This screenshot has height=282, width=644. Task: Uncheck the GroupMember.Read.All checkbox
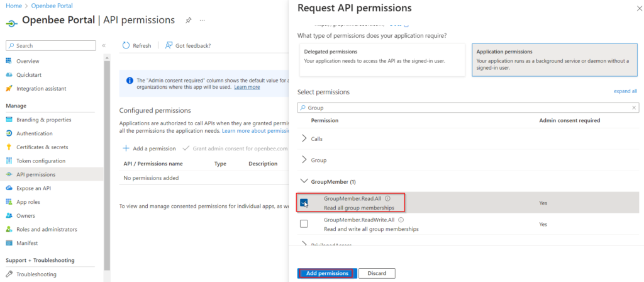304,203
